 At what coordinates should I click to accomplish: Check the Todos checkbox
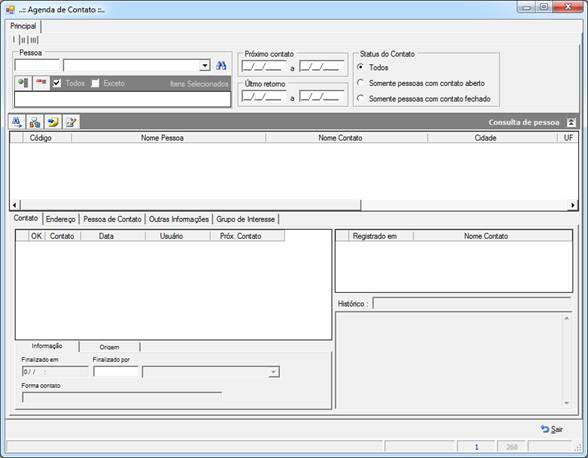pos(57,83)
